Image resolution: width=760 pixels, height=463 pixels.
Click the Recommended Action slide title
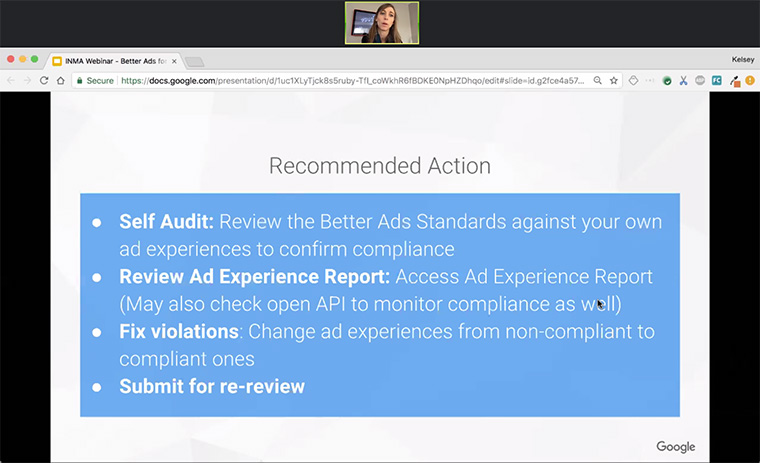pos(380,166)
